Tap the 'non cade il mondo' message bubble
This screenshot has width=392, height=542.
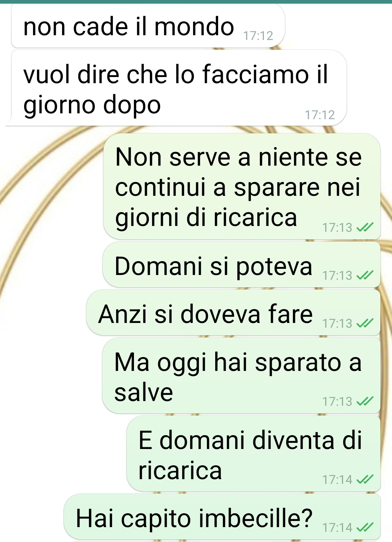(148, 26)
